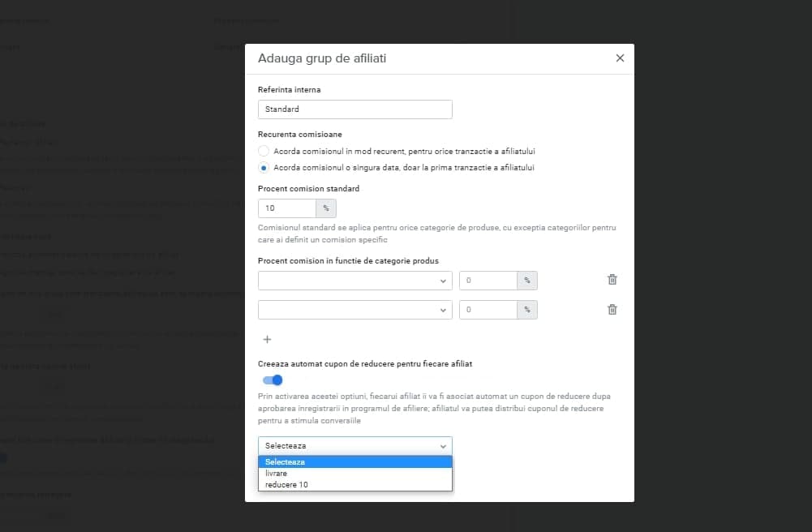Select recurring commission for every transaction
This screenshot has height=532, width=812.
coord(264,151)
